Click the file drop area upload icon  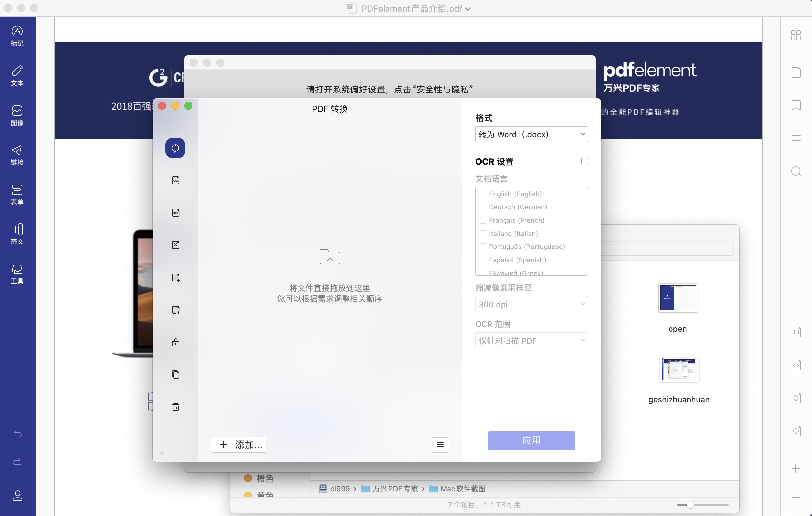coord(329,259)
